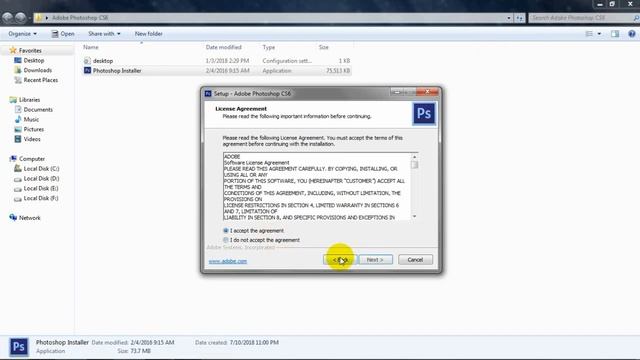Click the Adobe Photoshop CS6 breadcrumb
640x360 pixels.
tap(80, 18)
